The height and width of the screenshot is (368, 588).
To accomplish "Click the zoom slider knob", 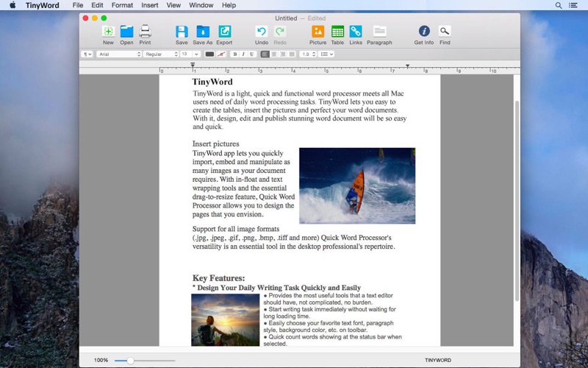I will [130, 361].
